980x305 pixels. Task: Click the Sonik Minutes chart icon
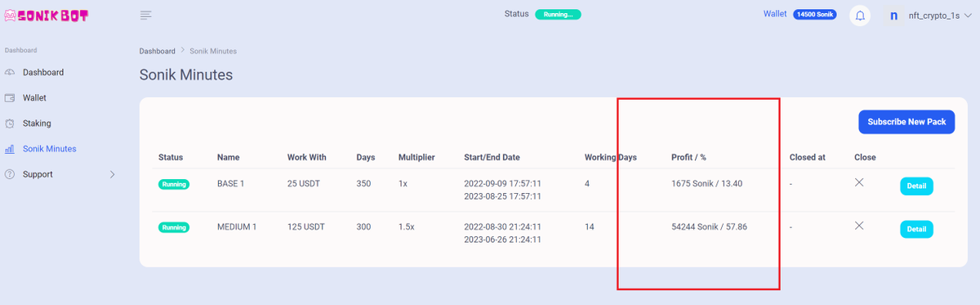click(x=10, y=149)
